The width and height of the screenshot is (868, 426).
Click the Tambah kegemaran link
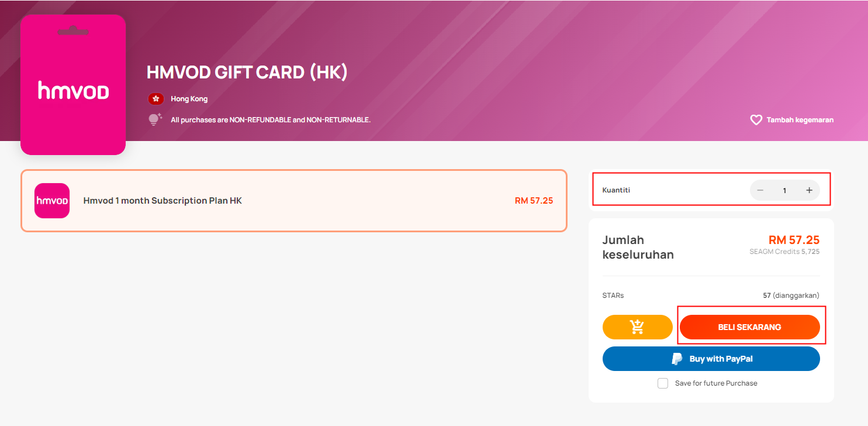pos(800,120)
